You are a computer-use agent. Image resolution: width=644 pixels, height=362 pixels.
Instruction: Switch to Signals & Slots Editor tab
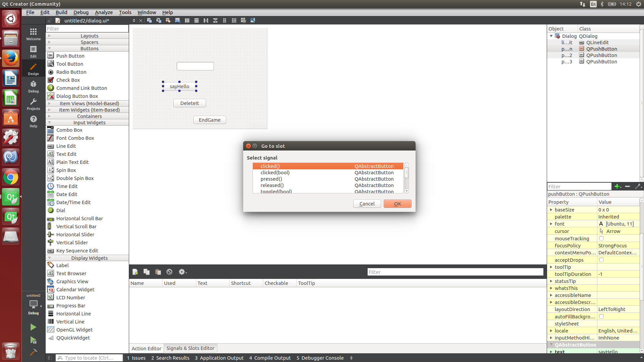click(x=190, y=348)
